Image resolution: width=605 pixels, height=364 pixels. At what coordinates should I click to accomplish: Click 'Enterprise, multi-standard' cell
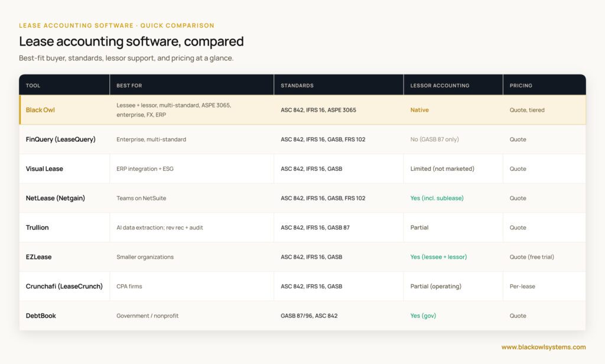[151, 139]
